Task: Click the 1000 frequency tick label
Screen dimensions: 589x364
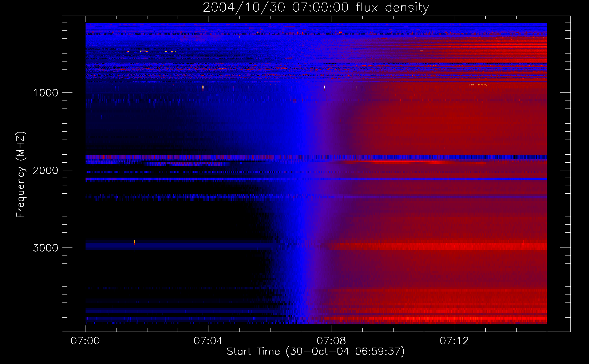Action: pyautogui.click(x=46, y=93)
